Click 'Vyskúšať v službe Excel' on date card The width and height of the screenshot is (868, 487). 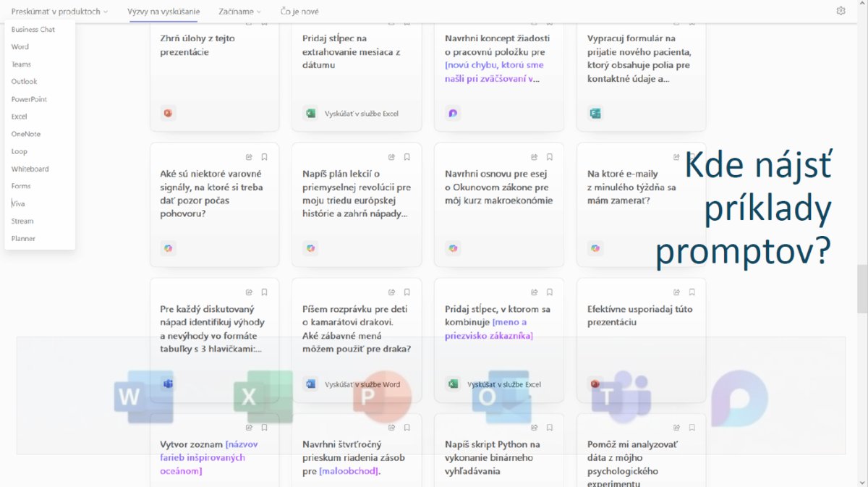point(361,114)
